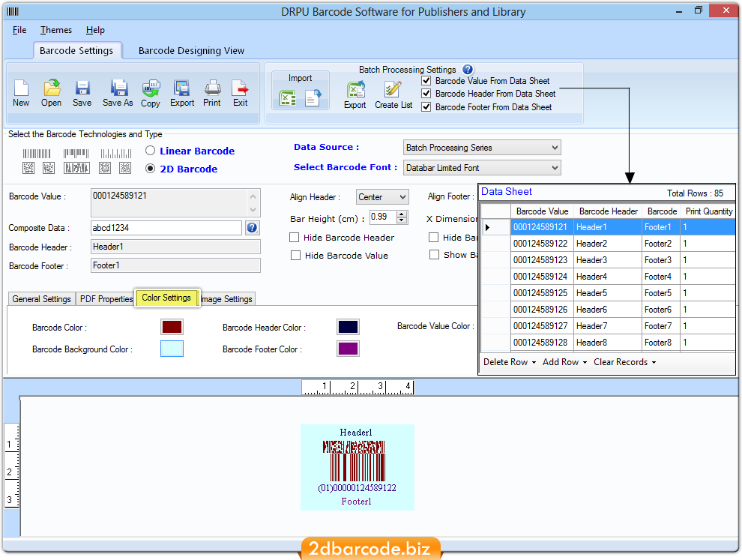Open the Data Source dropdown

point(482,148)
